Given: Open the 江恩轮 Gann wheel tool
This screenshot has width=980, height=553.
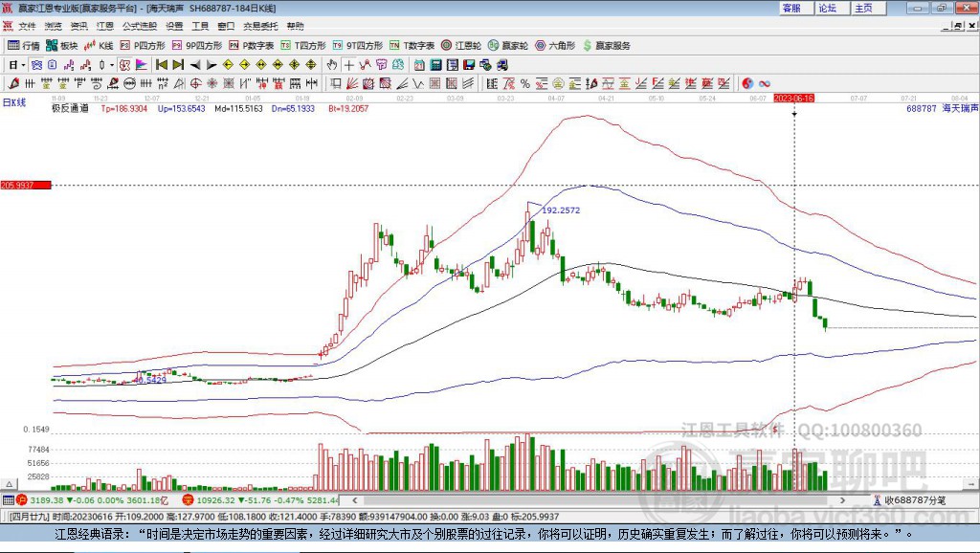Looking at the screenshot, I should tap(461, 46).
